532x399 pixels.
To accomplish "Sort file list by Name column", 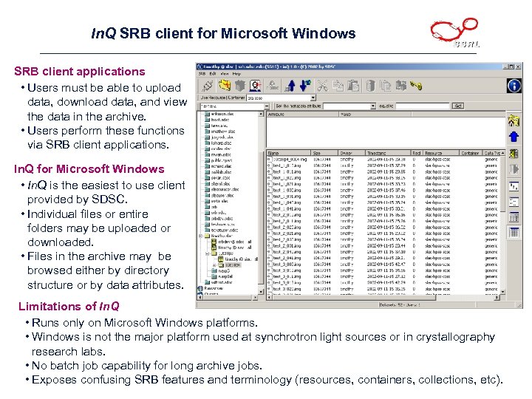I will coord(288,153).
